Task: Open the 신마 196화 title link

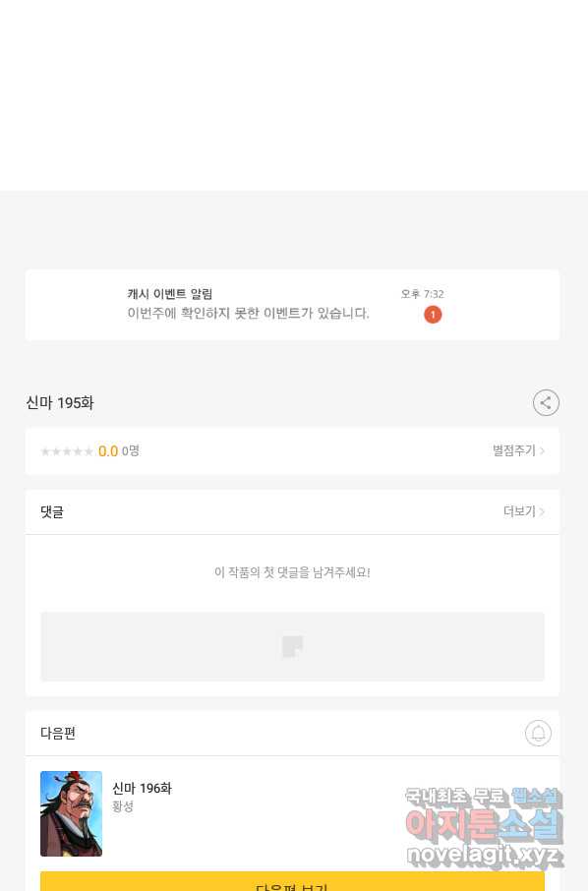Action: pyautogui.click(x=142, y=788)
